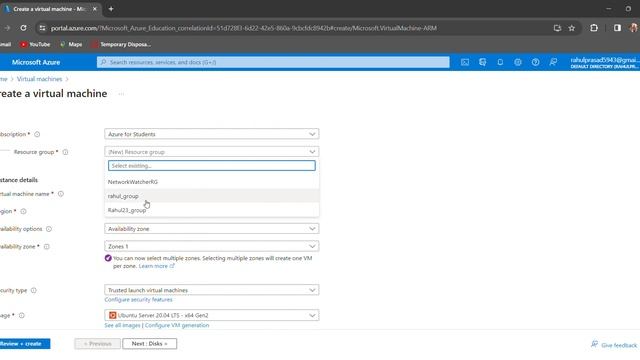Open Configure VM generation link
This screenshot has width=640, height=360.
(177, 325)
